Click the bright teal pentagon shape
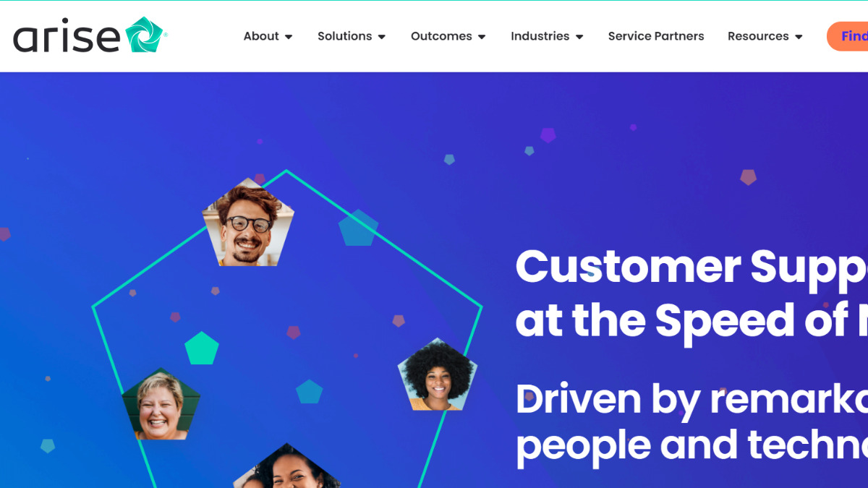This screenshot has width=868, height=488. click(202, 348)
